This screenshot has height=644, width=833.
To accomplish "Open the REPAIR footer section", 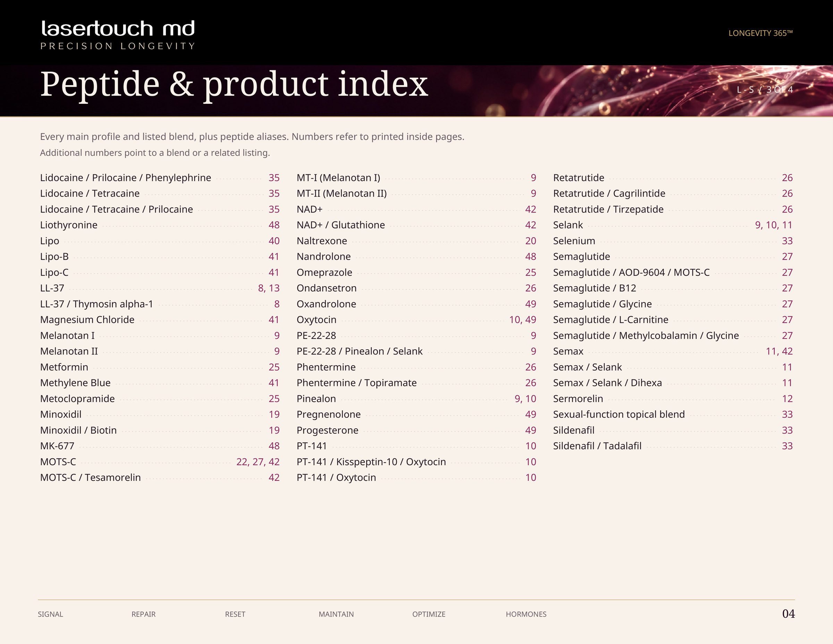I will [143, 614].
